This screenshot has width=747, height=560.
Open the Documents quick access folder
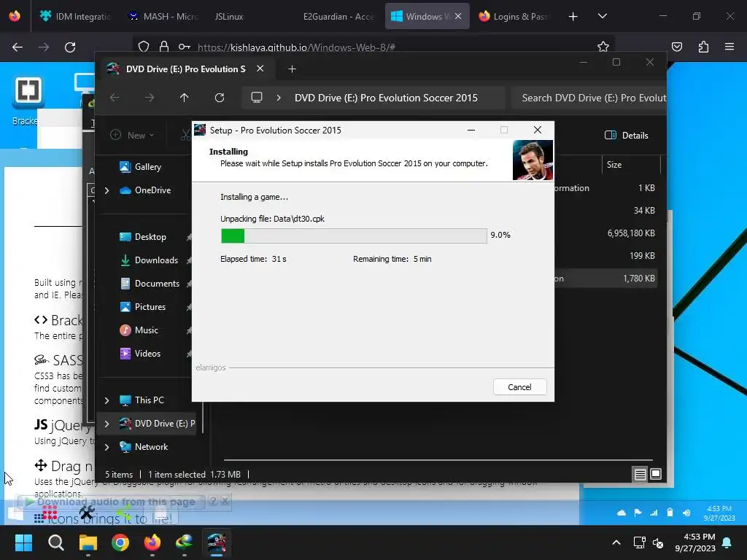pos(157,284)
